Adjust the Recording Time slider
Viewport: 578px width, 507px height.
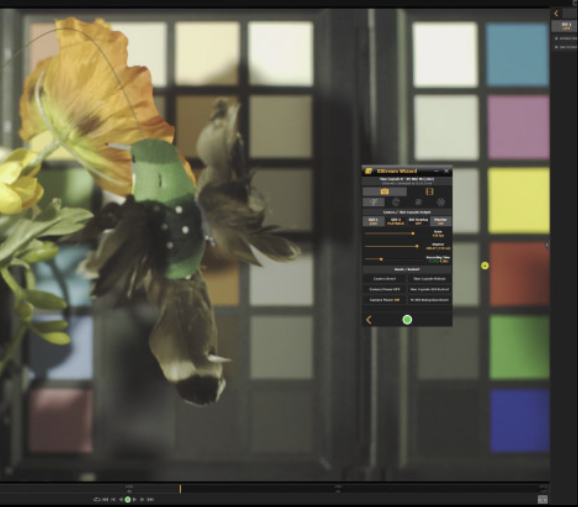click(381, 259)
